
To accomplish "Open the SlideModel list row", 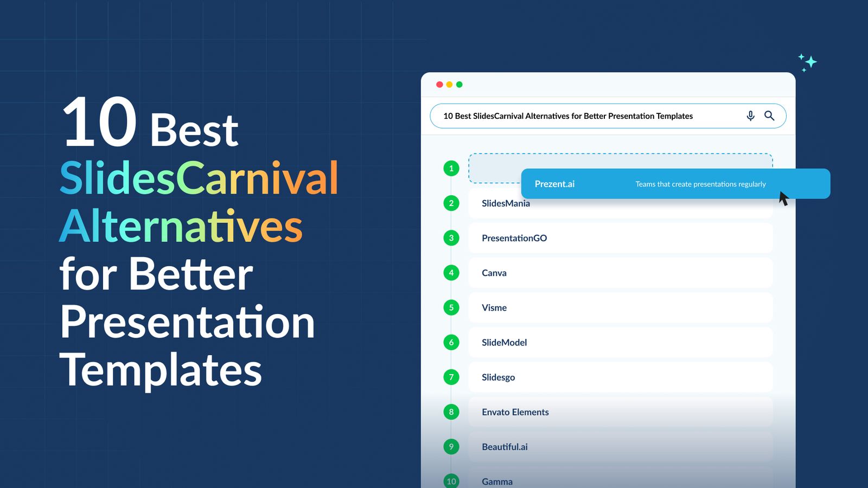I will coord(621,342).
